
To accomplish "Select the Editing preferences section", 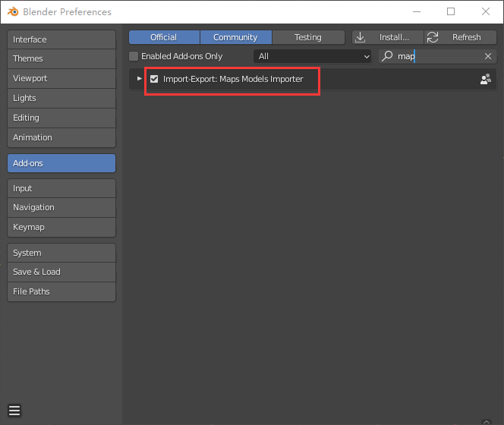I will [x=61, y=118].
